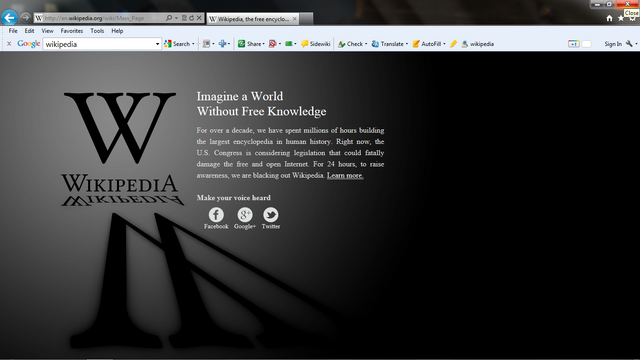Viewport: 640px width, 360px height.
Task: Open the View menu
Action: (47, 31)
